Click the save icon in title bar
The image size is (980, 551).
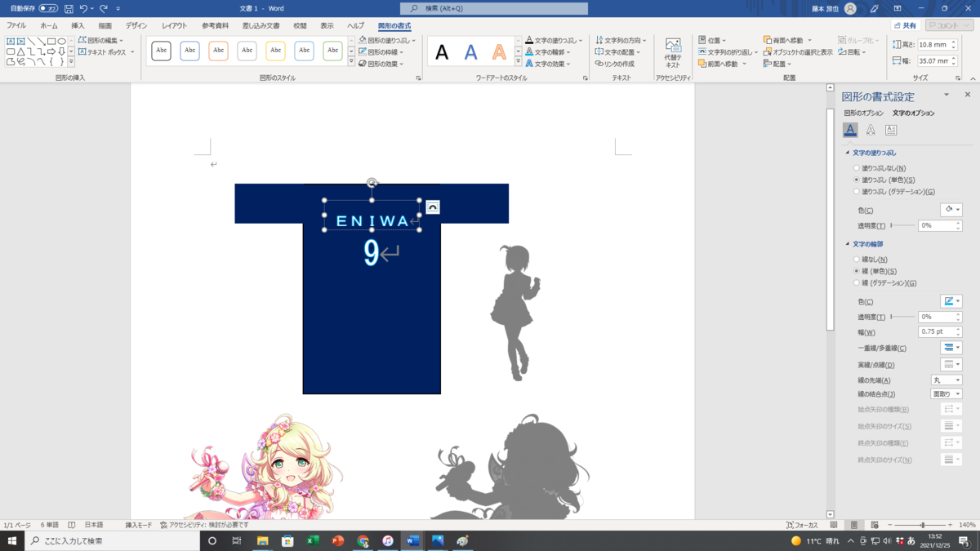click(69, 8)
